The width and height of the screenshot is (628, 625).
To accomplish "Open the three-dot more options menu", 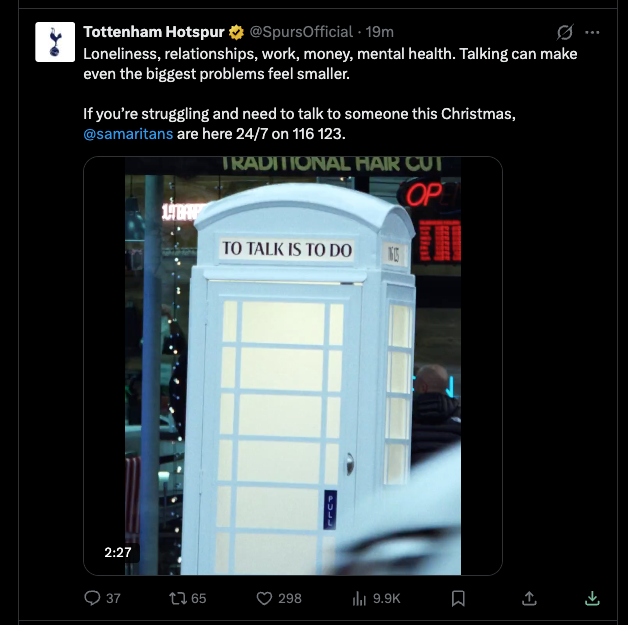I will 592,32.
